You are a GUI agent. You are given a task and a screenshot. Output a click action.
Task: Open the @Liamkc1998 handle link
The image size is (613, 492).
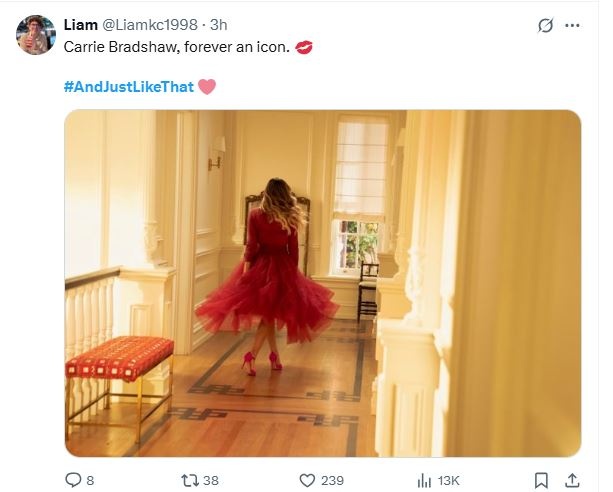pos(150,25)
